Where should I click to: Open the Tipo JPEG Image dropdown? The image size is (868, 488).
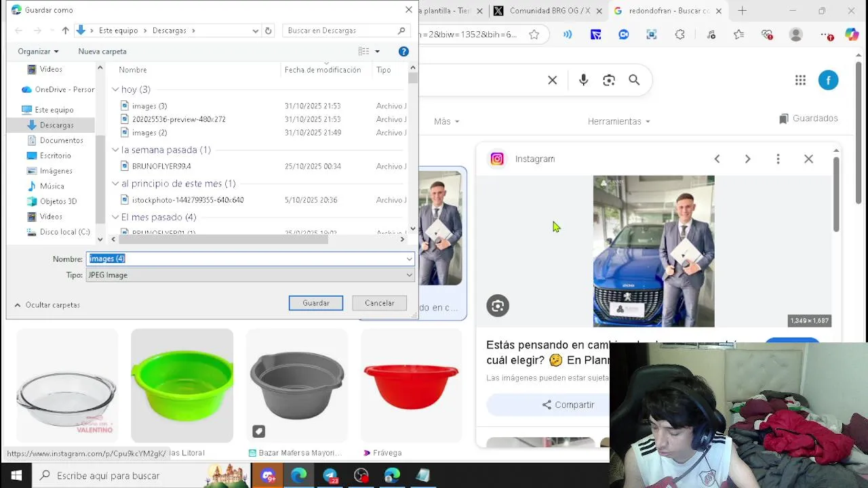(x=250, y=275)
